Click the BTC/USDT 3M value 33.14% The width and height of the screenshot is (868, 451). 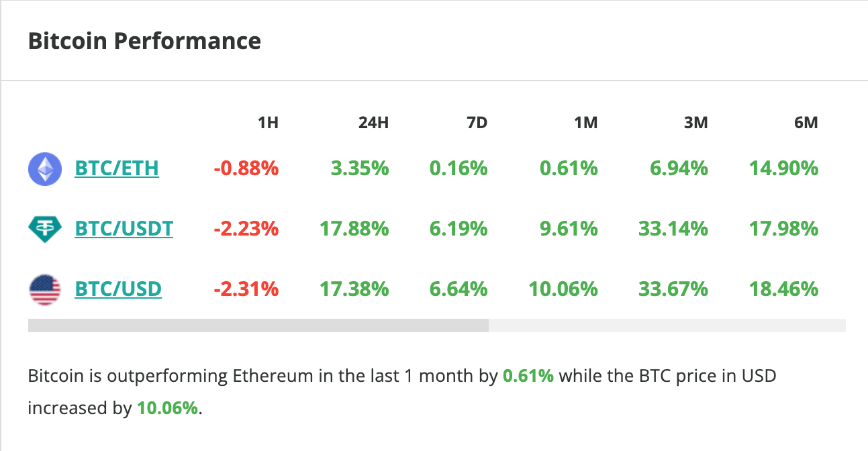[x=673, y=229]
